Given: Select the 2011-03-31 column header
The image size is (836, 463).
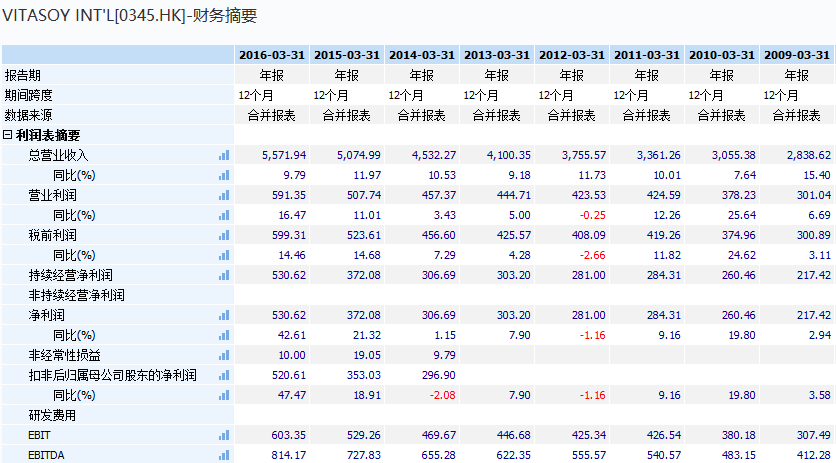Looking at the screenshot, I should coord(647,55).
